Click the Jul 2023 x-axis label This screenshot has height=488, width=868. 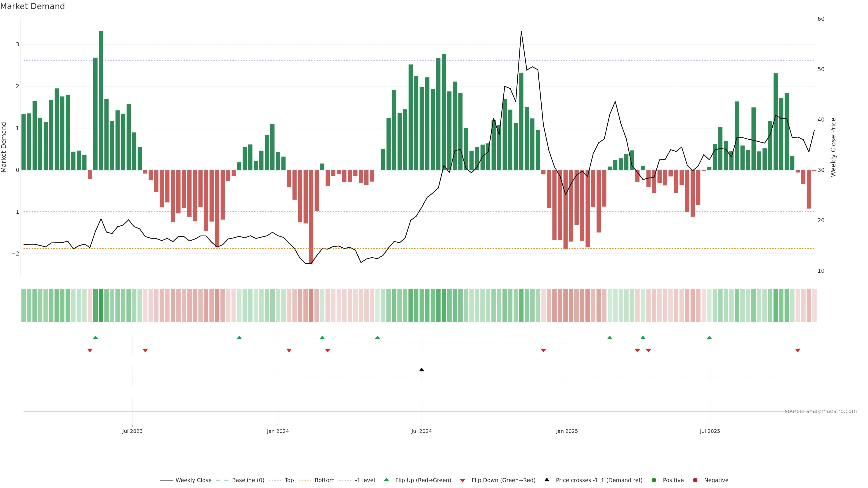click(x=132, y=431)
